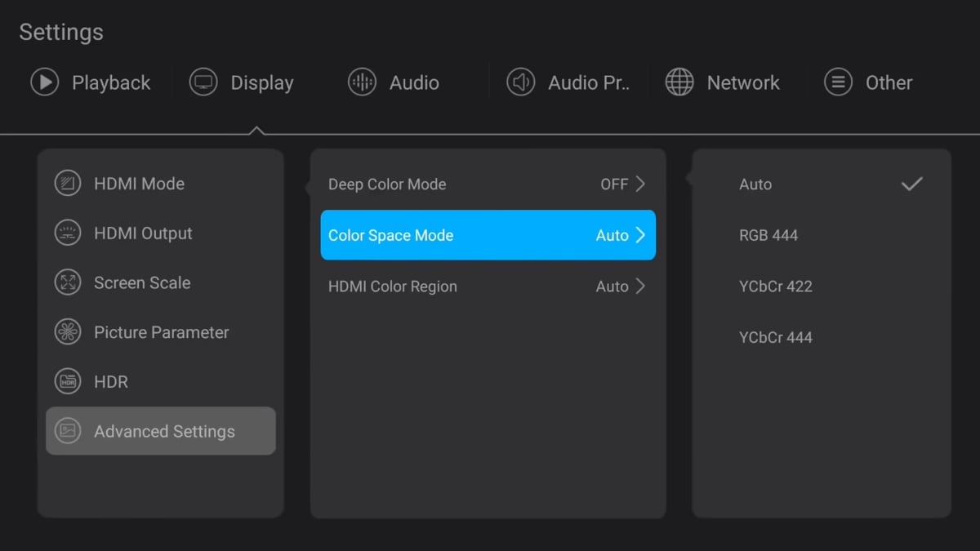
Task: Choose YCbCr 444 color space
Action: tap(776, 337)
